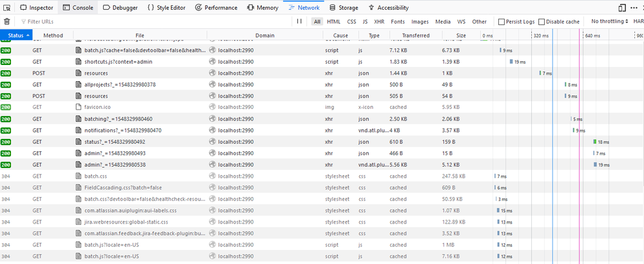Click the 19 ms waterfall bar of shortcuts.js
This screenshot has width=644, height=264.
(511, 61)
